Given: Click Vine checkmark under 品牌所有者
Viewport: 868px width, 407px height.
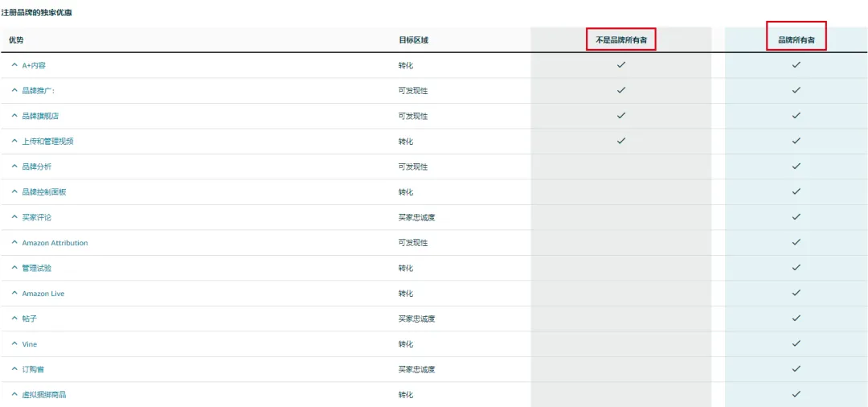Looking at the screenshot, I should tap(796, 343).
